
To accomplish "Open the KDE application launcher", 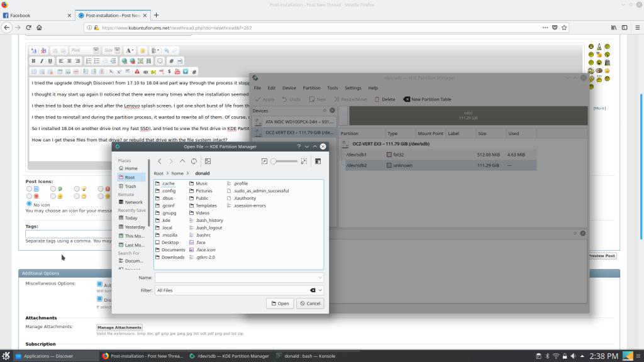I will click(x=6, y=356).
